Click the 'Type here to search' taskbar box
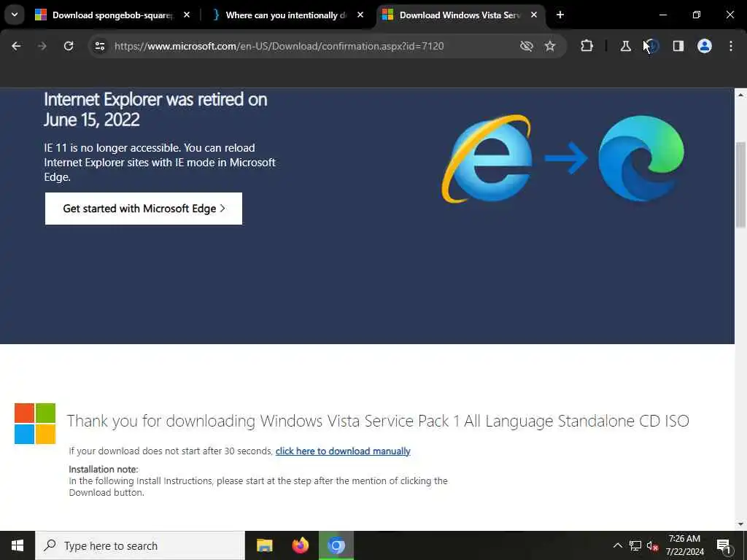 [x=140, y=545]
